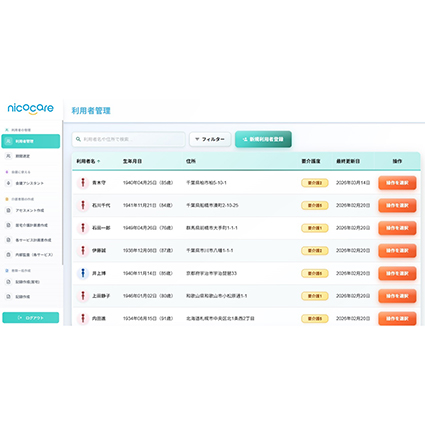Click the ログアウト button
The height and width of the screenshot is (425, 425).
coord(31,318)
